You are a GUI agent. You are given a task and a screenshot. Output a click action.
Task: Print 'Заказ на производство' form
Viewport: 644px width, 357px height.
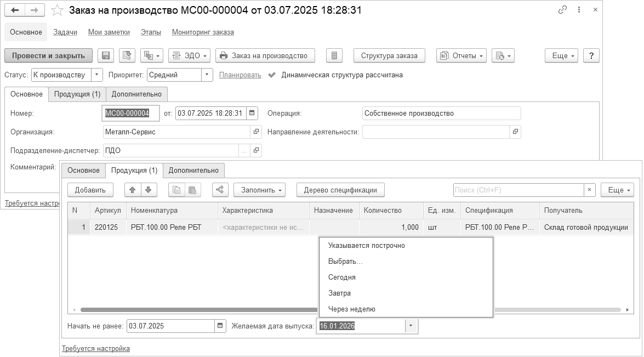click(x=265, y=55)
